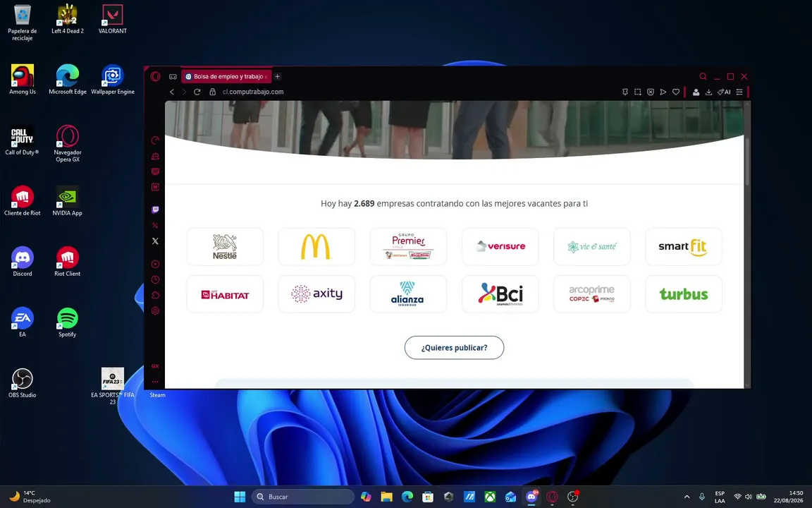Screen dimensions: 812x508
Task: Open Extensions cube icon in sidebar
Action: click(155, 296)
